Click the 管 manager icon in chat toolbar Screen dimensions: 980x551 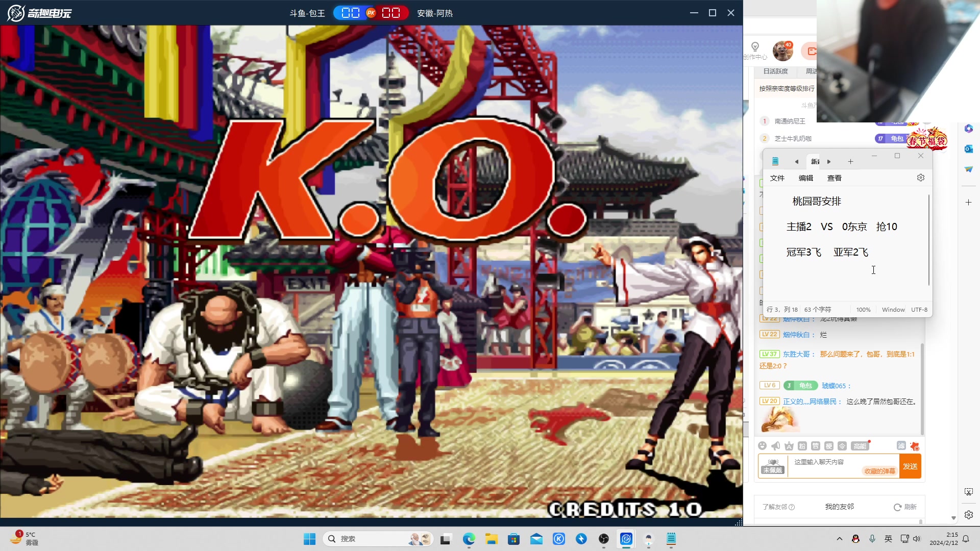(x=815, y=446)
